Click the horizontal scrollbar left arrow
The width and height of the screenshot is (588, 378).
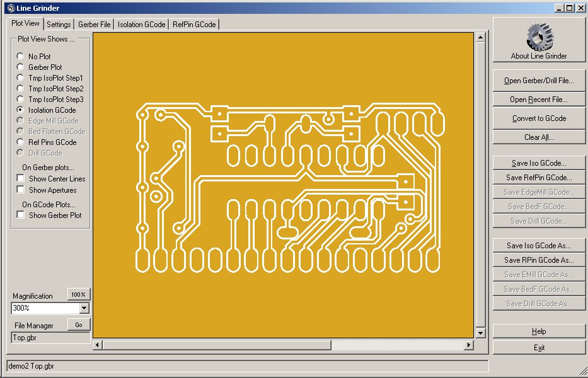coord(98,345)
